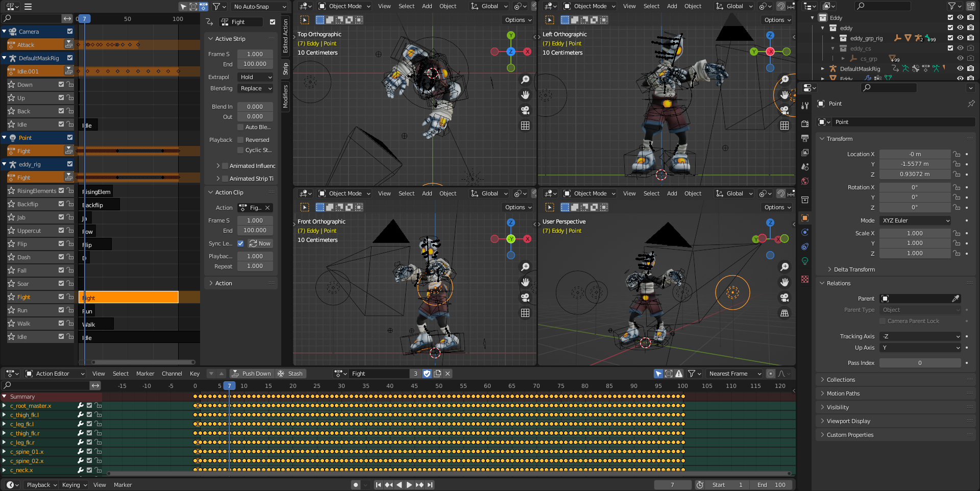980x491 pixels.
Task: Click the pan hand icon in User Perspective viewport
Action: click(x=785, y=282)
